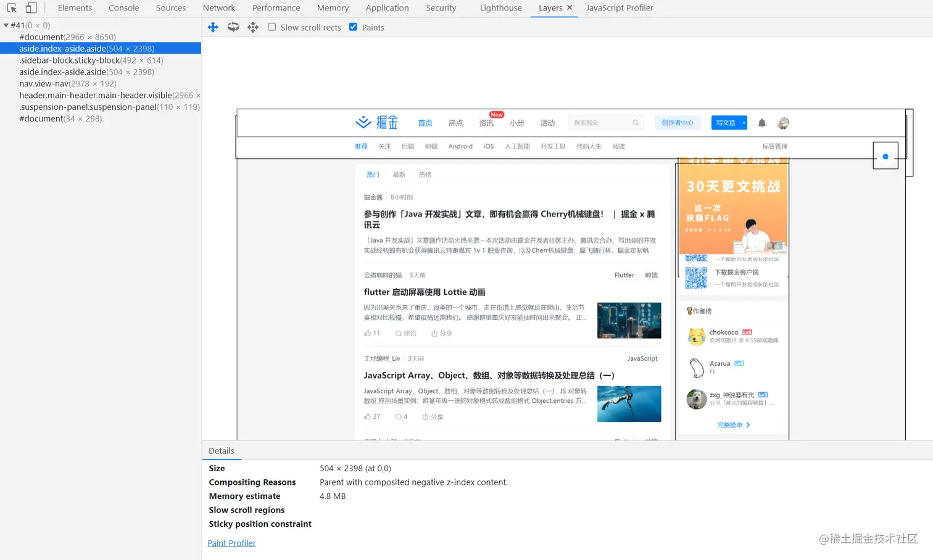This screenshot has height=560, width=933.
Task: Collapse the #41 root layer tree node
Action: tap(6, 25)
